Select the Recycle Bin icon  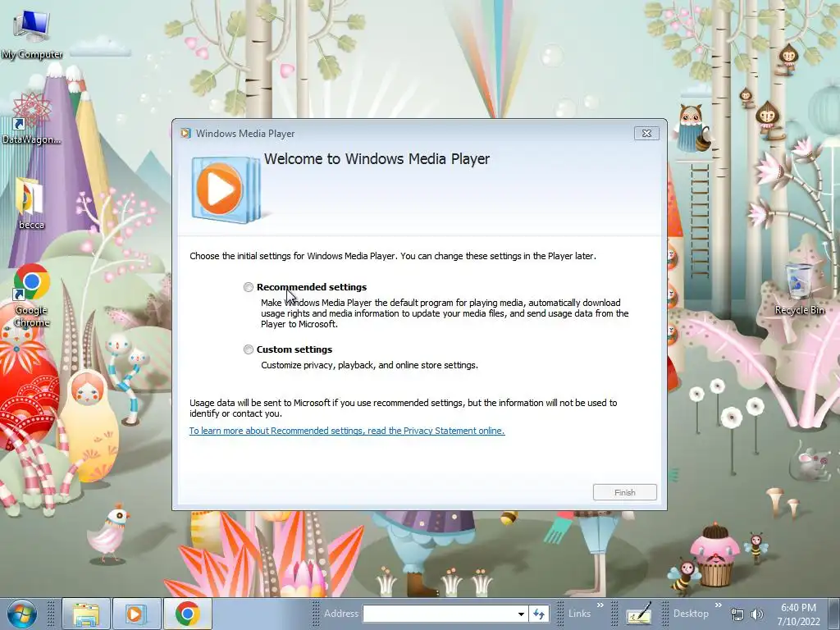pos(799,288)
